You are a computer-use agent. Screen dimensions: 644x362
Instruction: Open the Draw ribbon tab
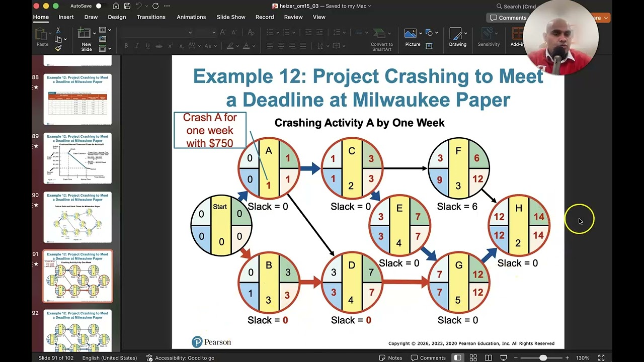91,17
